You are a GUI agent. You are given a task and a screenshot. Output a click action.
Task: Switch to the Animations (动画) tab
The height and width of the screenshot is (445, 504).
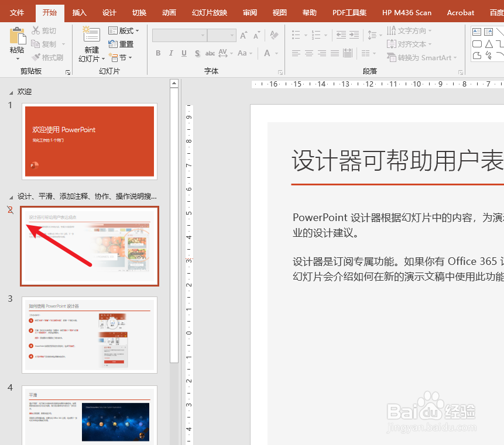(169, 13)
